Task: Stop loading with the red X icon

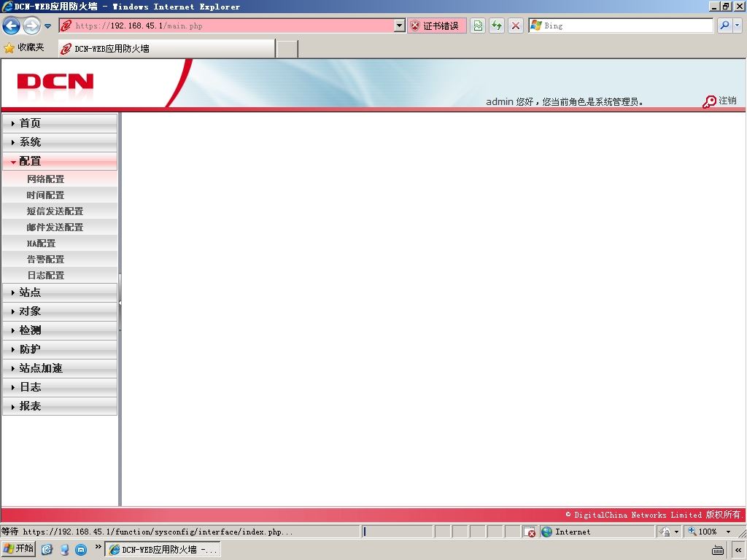Action: click(x=515, y=26)
